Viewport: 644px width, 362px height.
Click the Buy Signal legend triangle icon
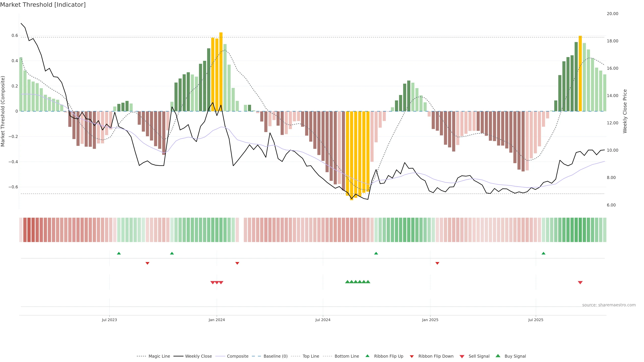point(498,356)
